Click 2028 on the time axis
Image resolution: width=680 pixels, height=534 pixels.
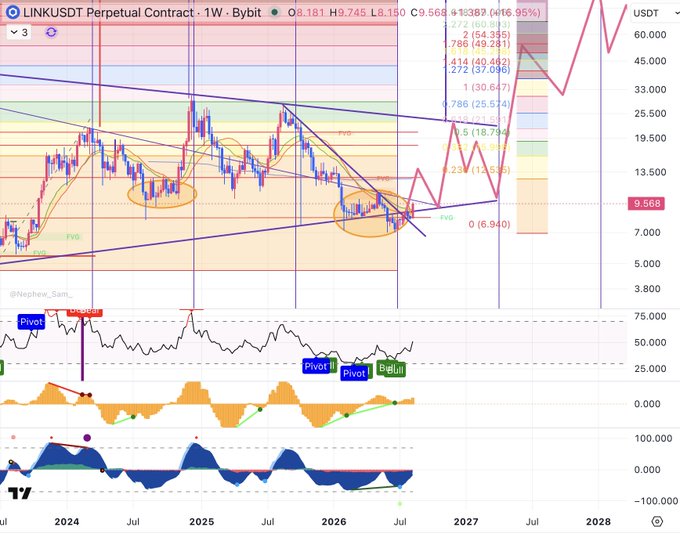pyautogui.click(x=598, y=521)
